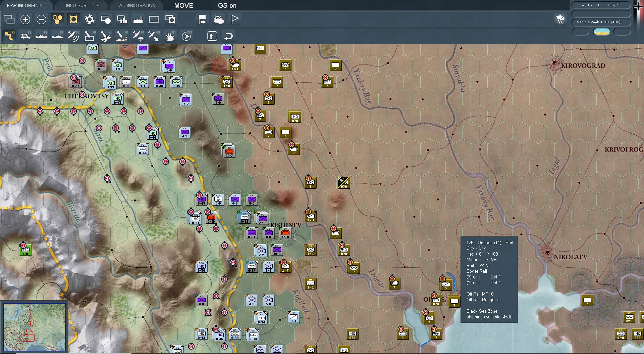The image size is (644, 354).
Task: Open the ADMINISTRATION tab
Action: click(137, 5)
